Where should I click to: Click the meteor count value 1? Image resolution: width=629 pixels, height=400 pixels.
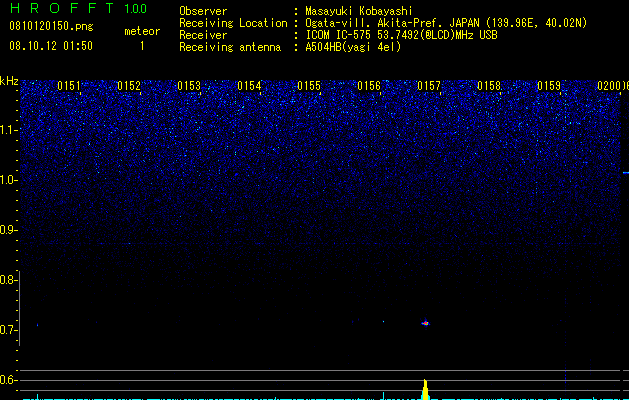(x=142, y=46)
